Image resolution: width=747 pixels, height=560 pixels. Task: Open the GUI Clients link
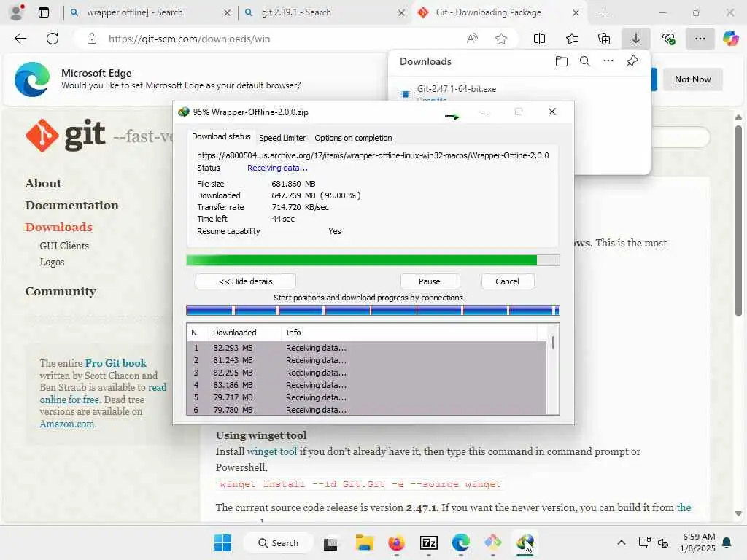[64, 246]
